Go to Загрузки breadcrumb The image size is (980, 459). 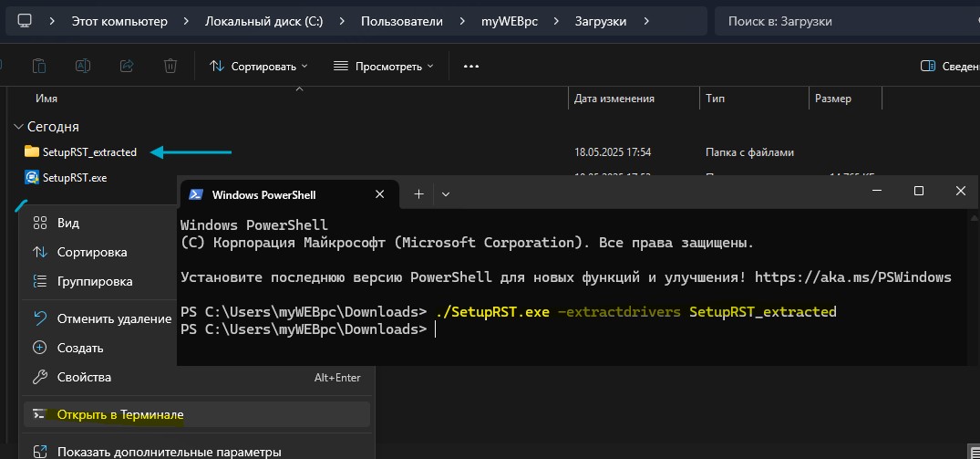click(x=601, y=21)
